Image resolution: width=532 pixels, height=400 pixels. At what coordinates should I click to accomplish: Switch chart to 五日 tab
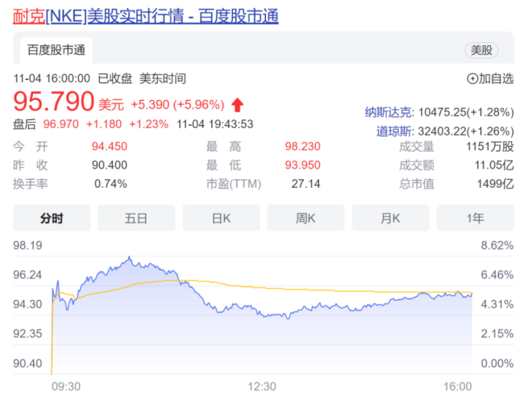(136, 218)
